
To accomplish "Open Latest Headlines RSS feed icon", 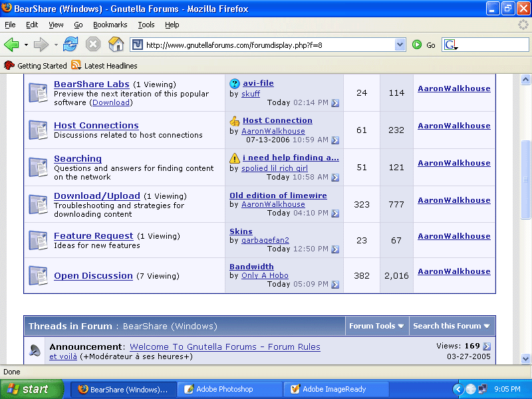I will click(76, 65).
